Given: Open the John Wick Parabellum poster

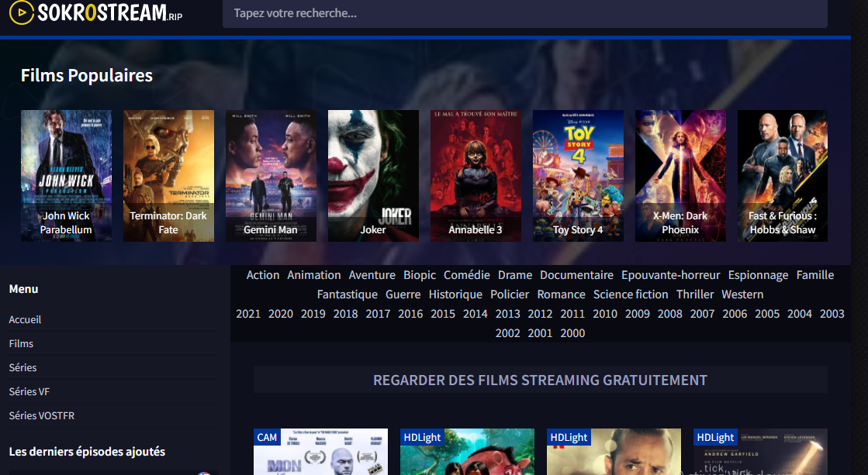Looking at the screenshot, I should pos(66,175).
